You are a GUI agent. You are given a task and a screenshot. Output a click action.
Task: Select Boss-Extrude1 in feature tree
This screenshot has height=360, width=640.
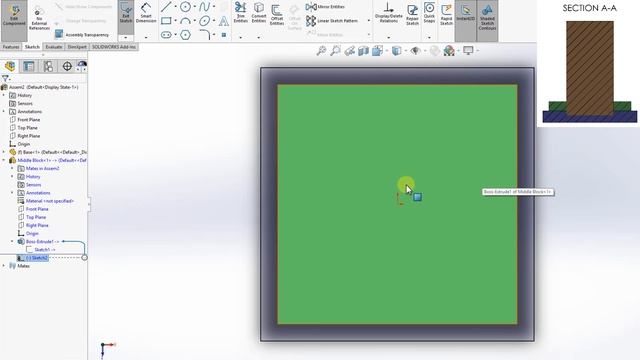click(x=42, y=242)
